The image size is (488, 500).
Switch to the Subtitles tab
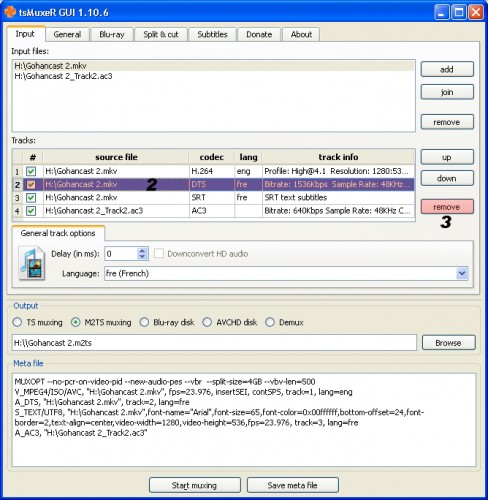212,34
